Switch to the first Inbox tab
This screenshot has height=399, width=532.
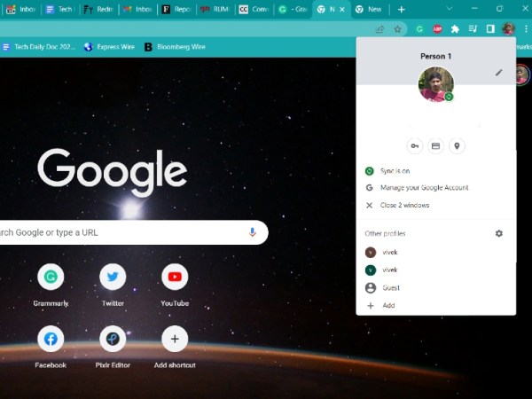tap(20, 10)
